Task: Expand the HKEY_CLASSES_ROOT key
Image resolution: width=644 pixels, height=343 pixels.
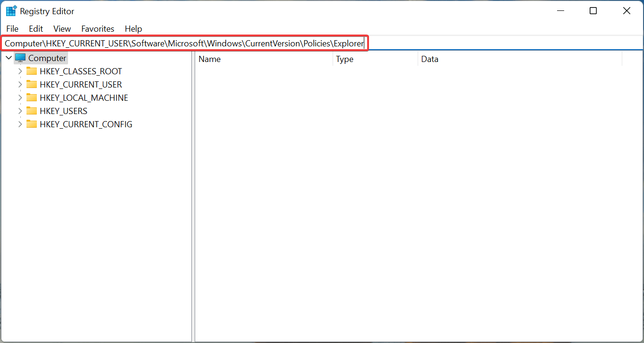Action: (20, 71)
